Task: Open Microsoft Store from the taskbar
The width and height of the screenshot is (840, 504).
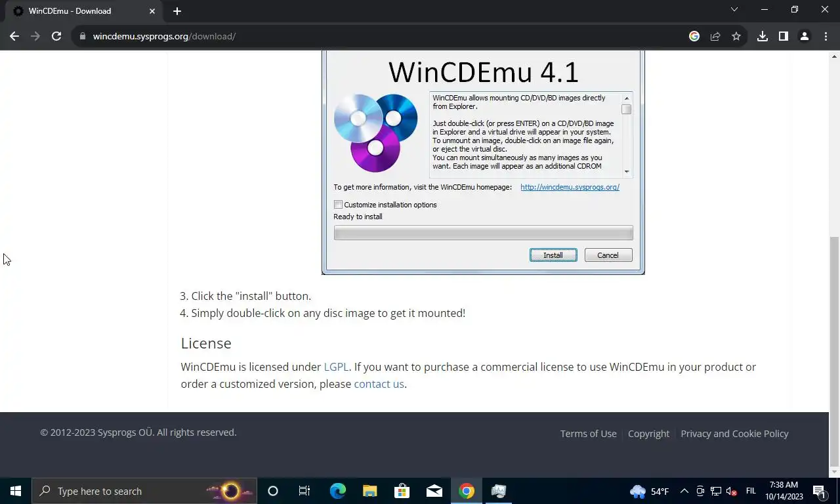Action: pos(402,491)
